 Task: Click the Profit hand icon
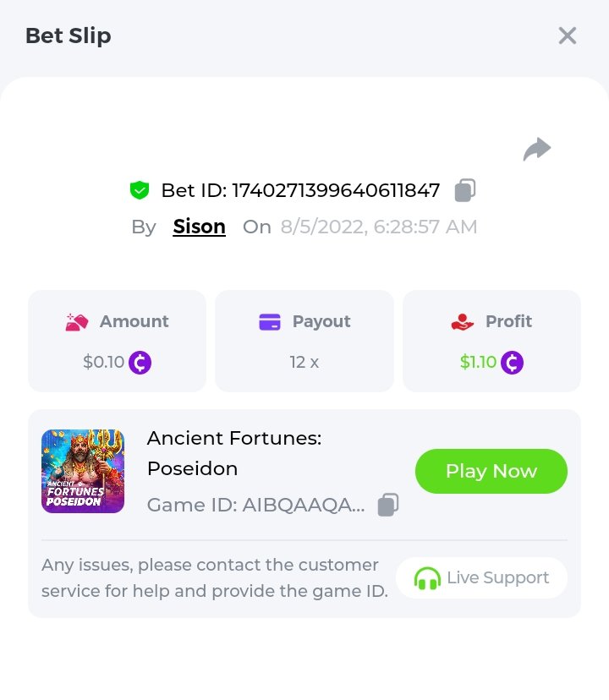tap(463, 322)
